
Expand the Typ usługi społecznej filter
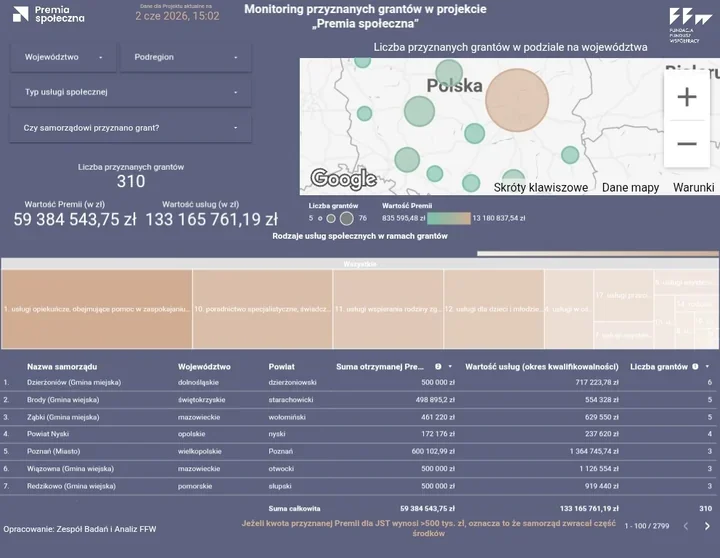pos(130,92)
